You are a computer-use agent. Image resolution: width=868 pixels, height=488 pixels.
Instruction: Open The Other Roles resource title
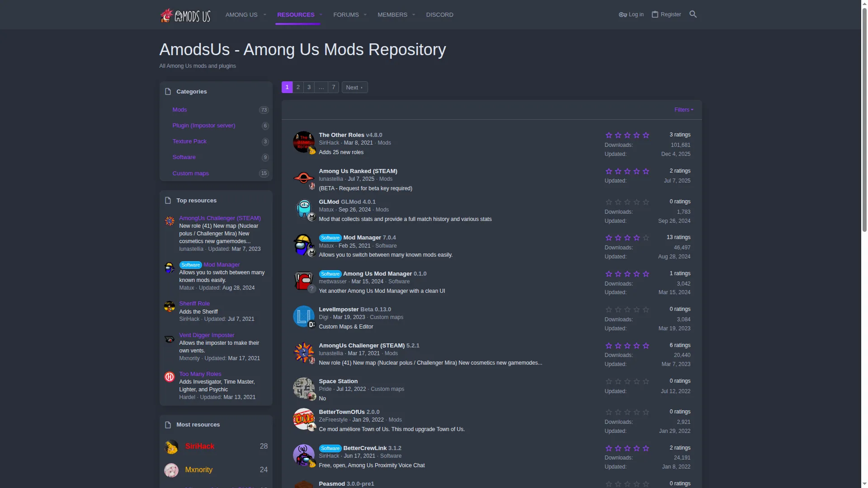pos(341,135)
